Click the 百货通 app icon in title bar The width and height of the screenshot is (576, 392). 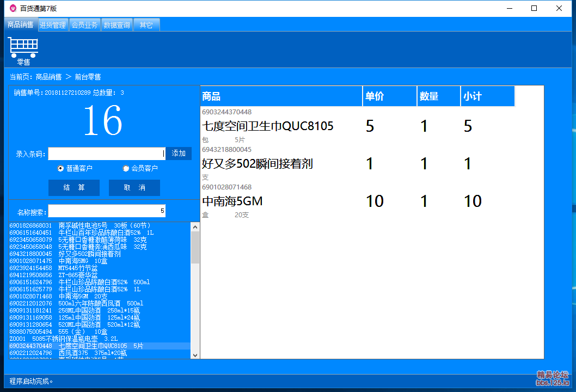[13, 8]
